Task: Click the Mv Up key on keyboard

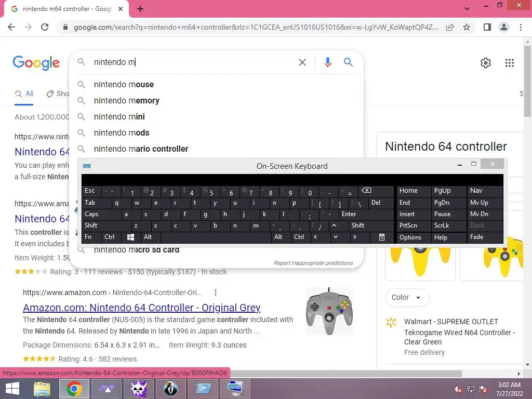Action: [485, 203]
